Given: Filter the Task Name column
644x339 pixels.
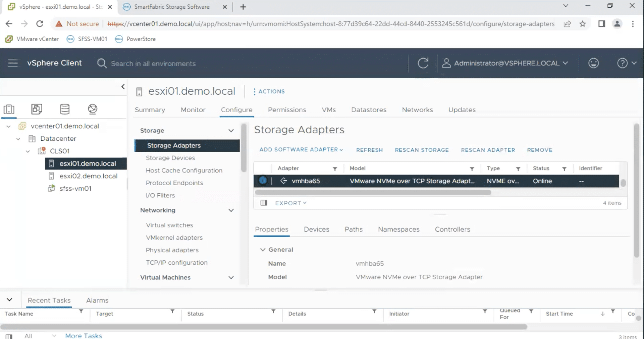Looking at the screenshot, I should [x=81, y=312].
